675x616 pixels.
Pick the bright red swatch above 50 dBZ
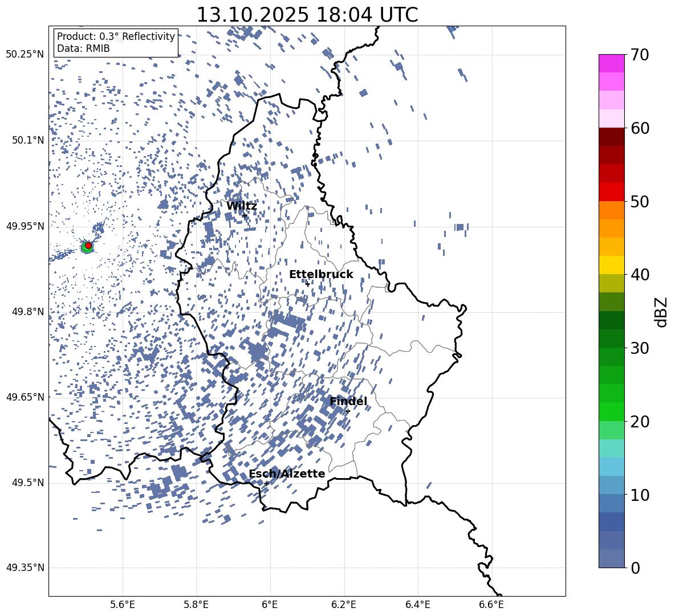(x=611, y=191)
